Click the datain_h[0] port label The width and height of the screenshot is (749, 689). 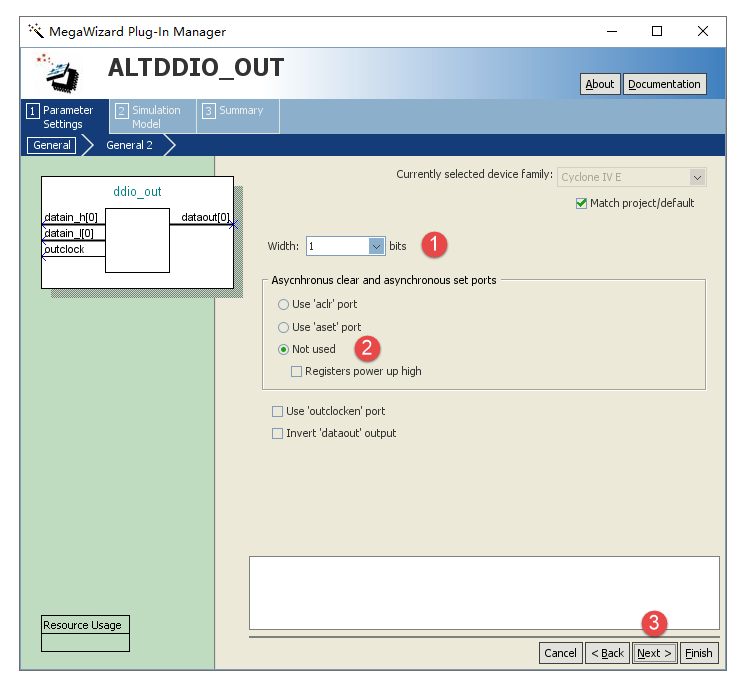[71, 217]
